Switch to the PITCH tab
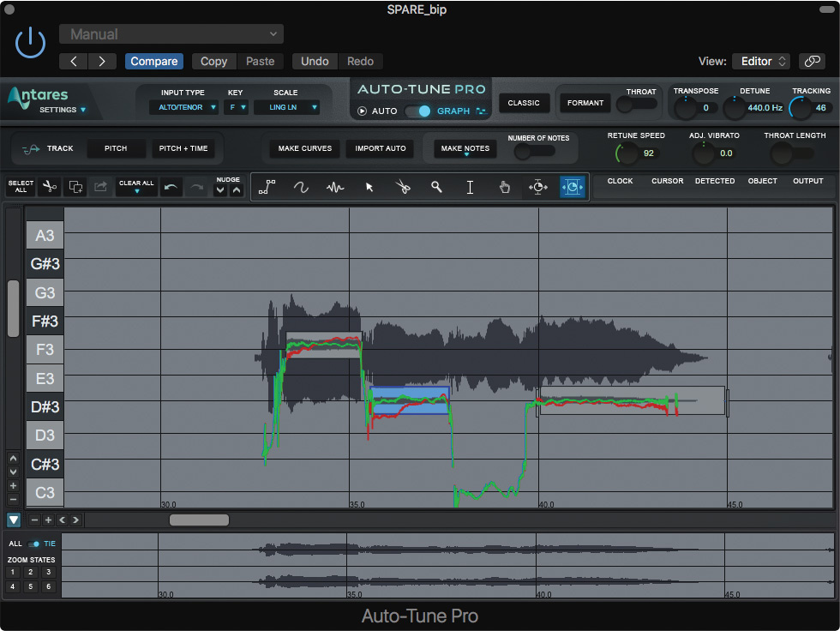840x631 pixels. (x=116, y=147)
